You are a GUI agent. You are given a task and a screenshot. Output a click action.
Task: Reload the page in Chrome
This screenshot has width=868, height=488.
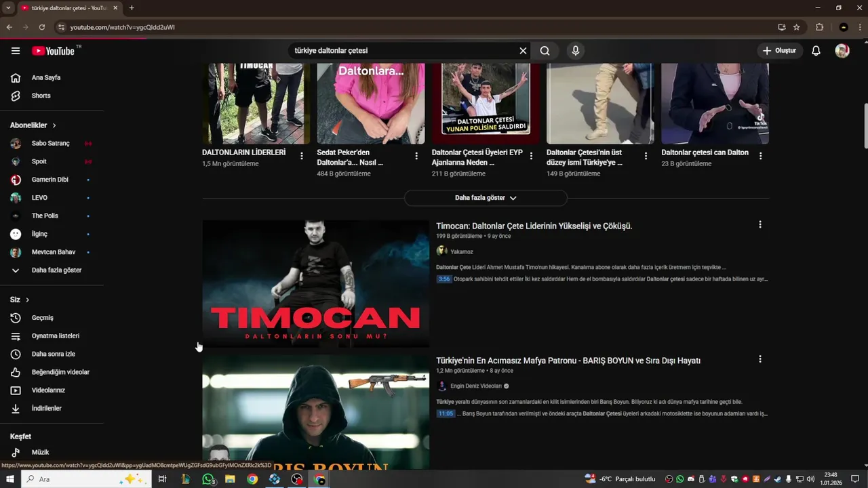[x=42, y=27]
